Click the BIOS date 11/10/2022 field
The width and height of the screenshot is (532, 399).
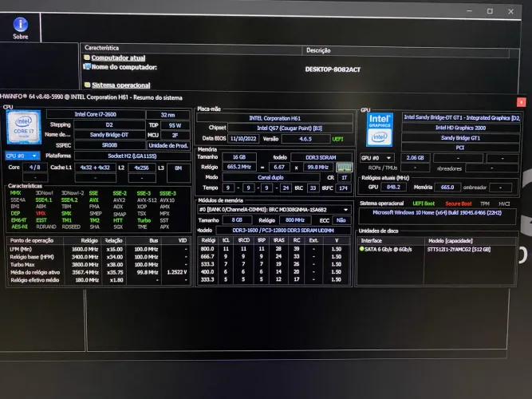click(243, 139)
